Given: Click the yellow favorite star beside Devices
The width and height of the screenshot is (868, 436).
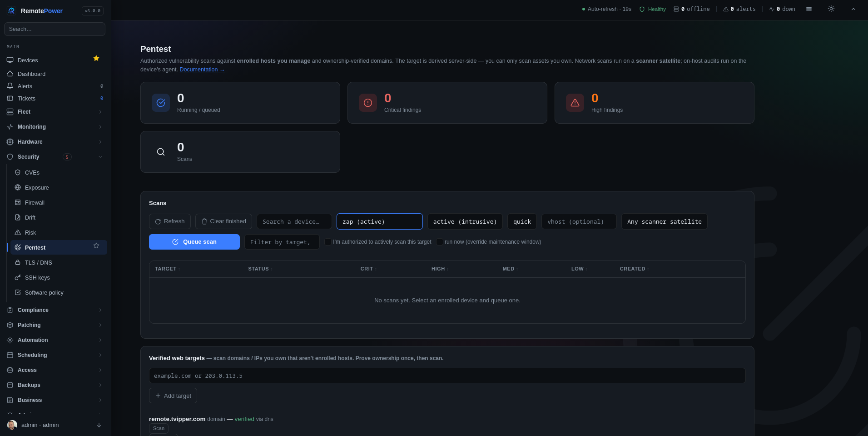Looking at the screenshot, I should tap(96, 58).
